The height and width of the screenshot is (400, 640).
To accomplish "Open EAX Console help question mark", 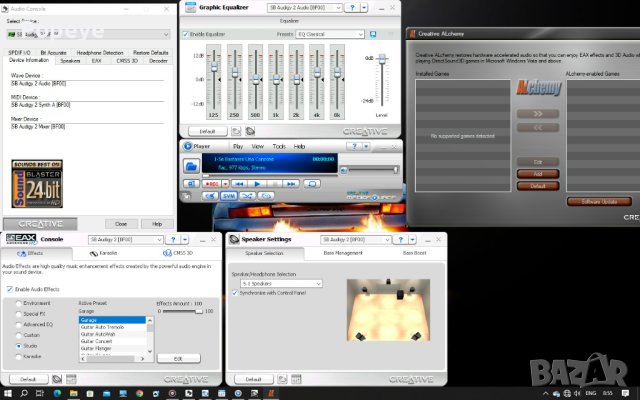I will point(173,240).
